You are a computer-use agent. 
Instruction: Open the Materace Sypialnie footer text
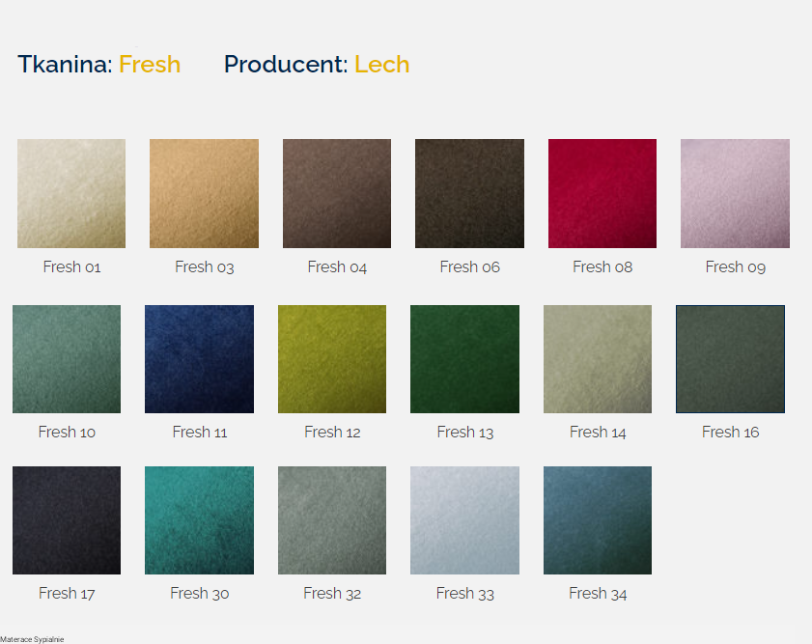32,639
